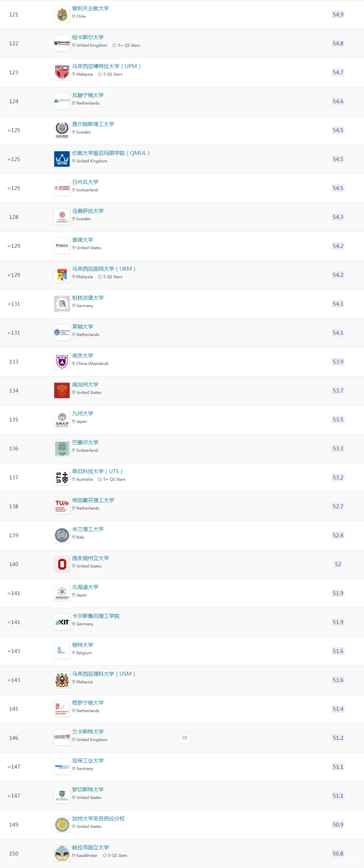Click the Newcastle University logo
This screenshot has width=364, height=868.
pyautogui.click(x=62, y=43)
